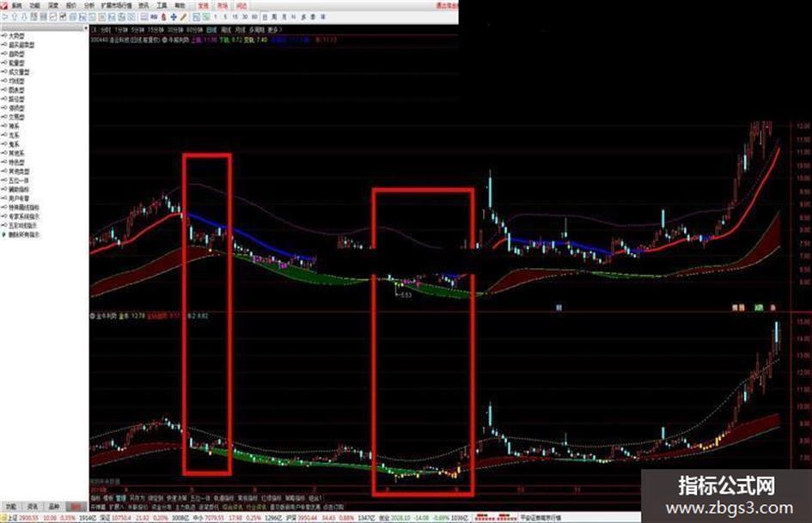
Task: Switch chart to 日线 tab
Action: pos(211,29)
